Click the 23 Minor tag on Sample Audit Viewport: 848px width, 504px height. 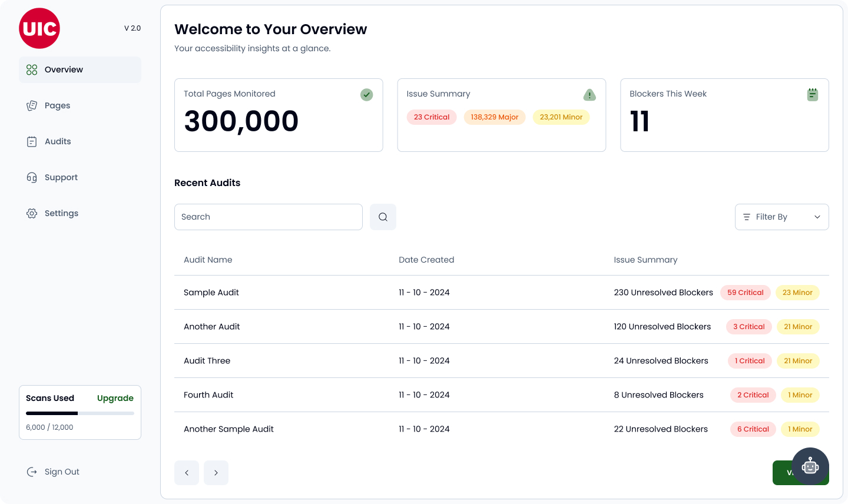click(x=797, y=293)
